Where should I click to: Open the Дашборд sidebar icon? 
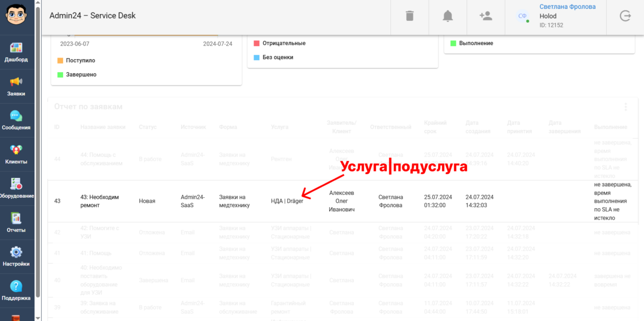[x=16, y=48]
